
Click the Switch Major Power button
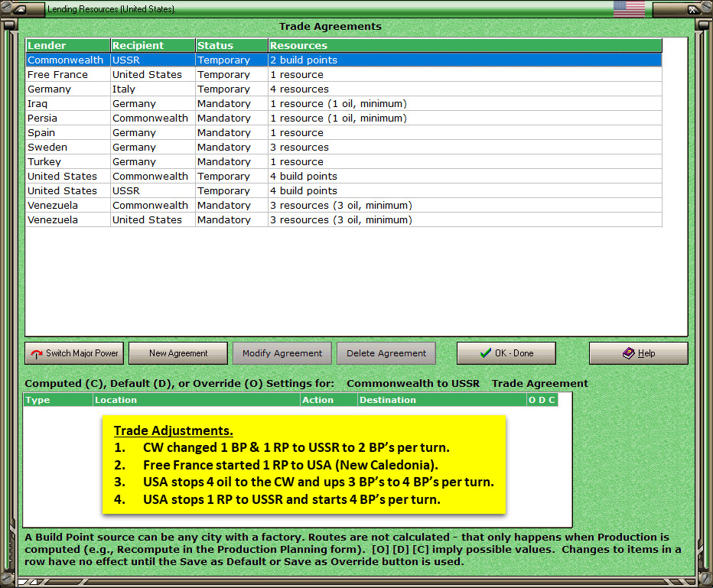click(74, 353)
